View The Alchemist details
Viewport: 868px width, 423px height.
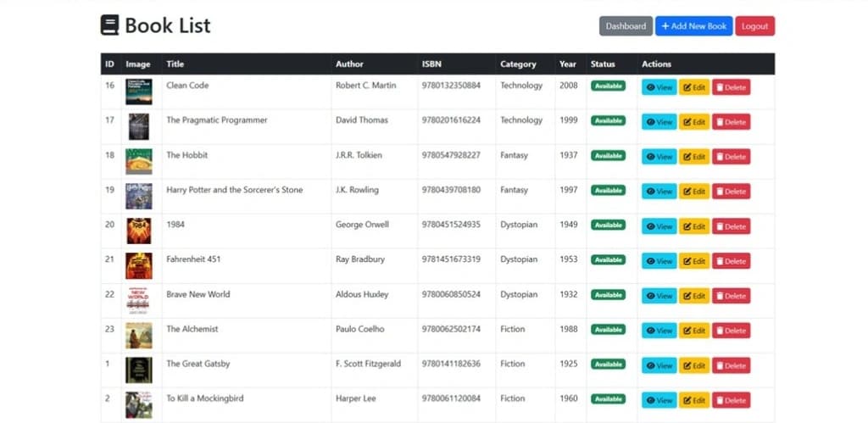(659, 331)
